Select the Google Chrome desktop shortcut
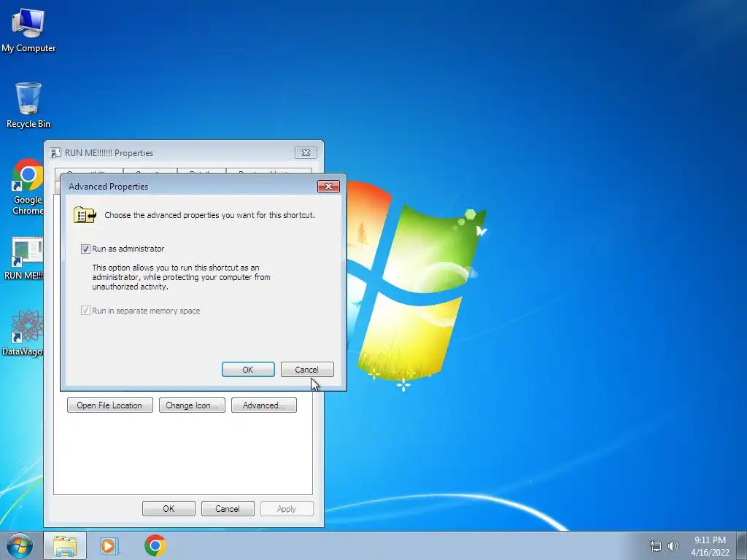This screenshot has width=747, height=560. tap(27, 186)
